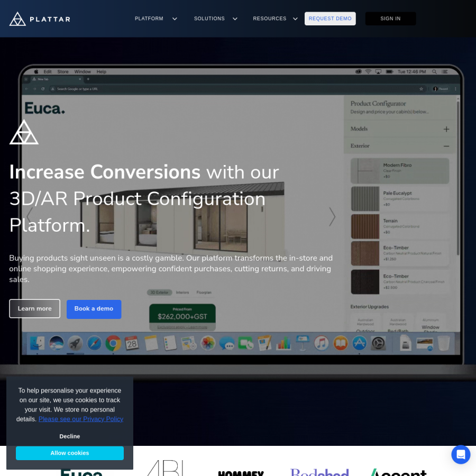This screenshot has height=476, width=476.
Task: Click the $262,000+GST price box
Action: coord(182,317)
